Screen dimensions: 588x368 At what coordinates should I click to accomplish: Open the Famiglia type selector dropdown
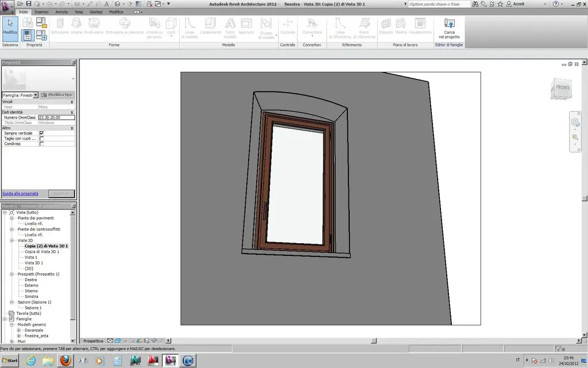(36, 95)
